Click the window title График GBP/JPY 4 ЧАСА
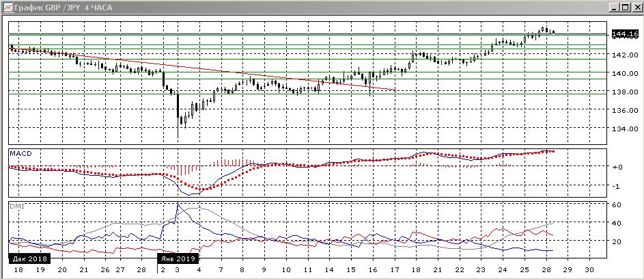Image resolution: width=644 pixels, height=279 pixels. pos(63,8)
